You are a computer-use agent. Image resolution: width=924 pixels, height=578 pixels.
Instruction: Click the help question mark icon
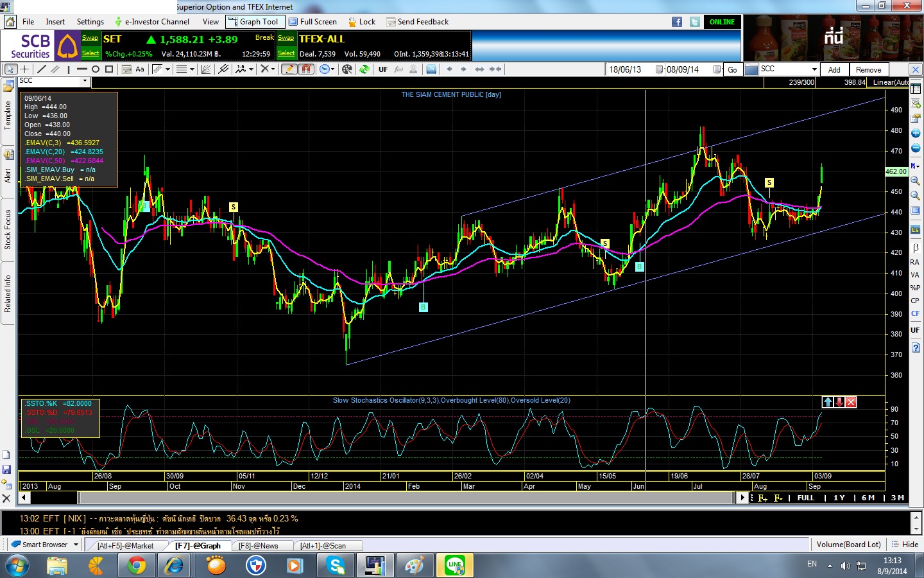pyautogui.click(x=916, y=347)
